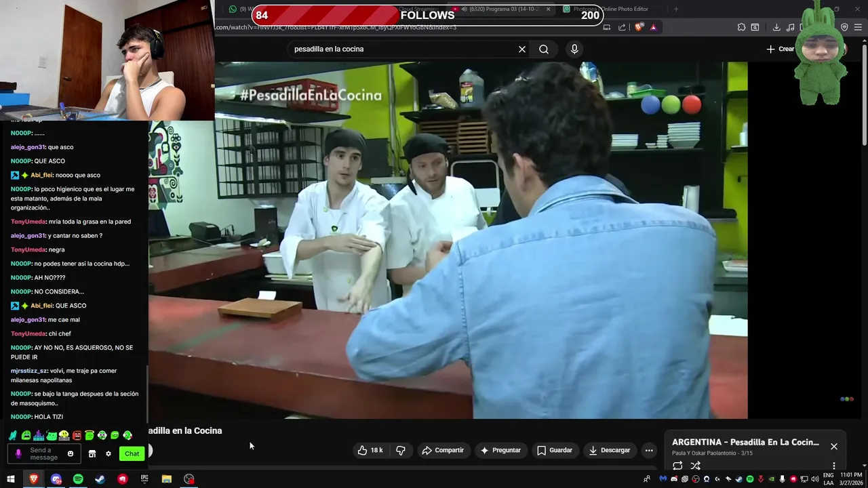Click username alejo_gon31 in 'que asco' message
The height and width of the screenshot is (488, 868).
tap(28, 147)
